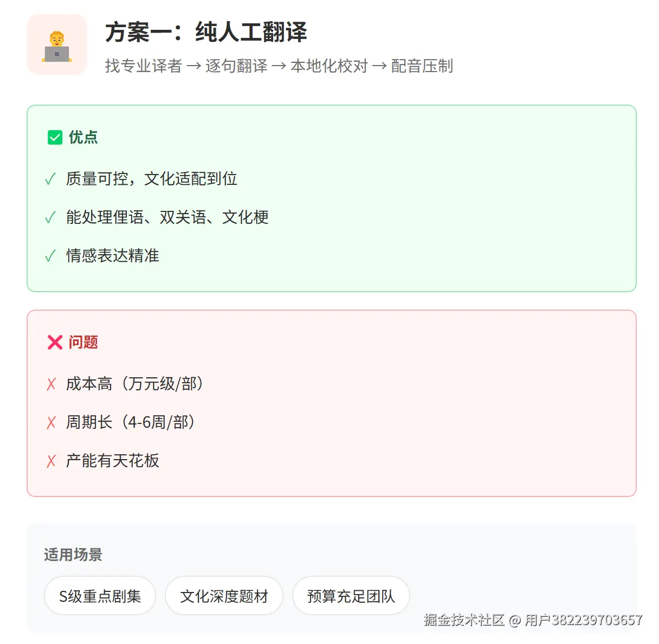The height and width of the screenshot is (644, 659).
Task: Click the 适用场景 label
Action: tap(73, 555)
